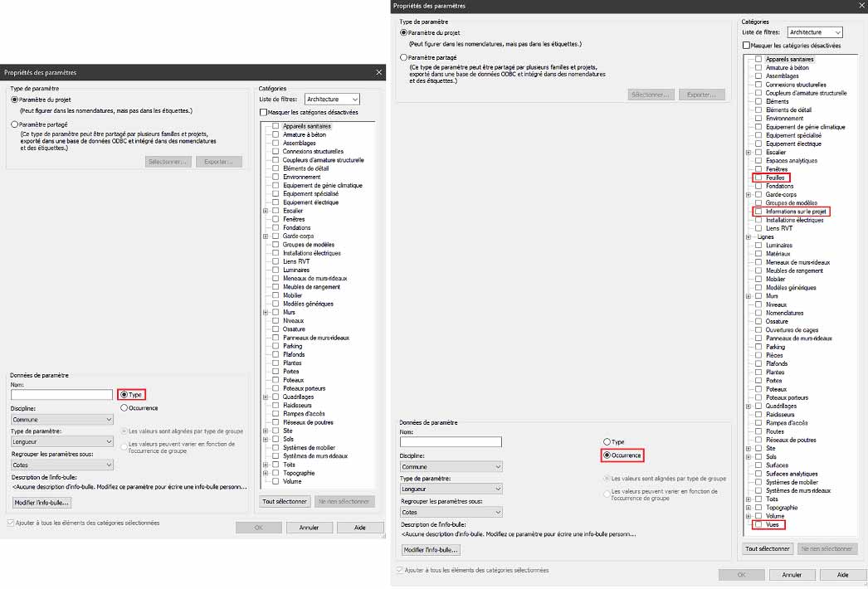Expand the Quadrillages node in left dialog
The image size is (868, 589).
tap(266, 397)
